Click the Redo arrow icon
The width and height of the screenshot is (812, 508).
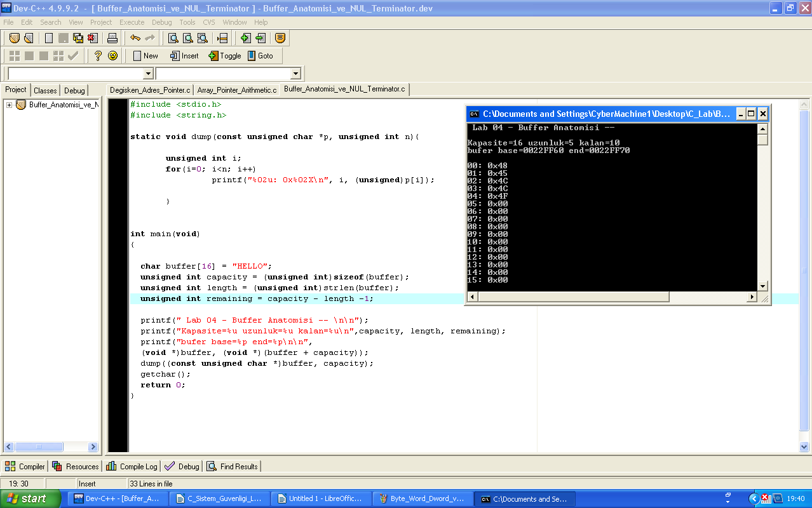click(x=150, y=38)
